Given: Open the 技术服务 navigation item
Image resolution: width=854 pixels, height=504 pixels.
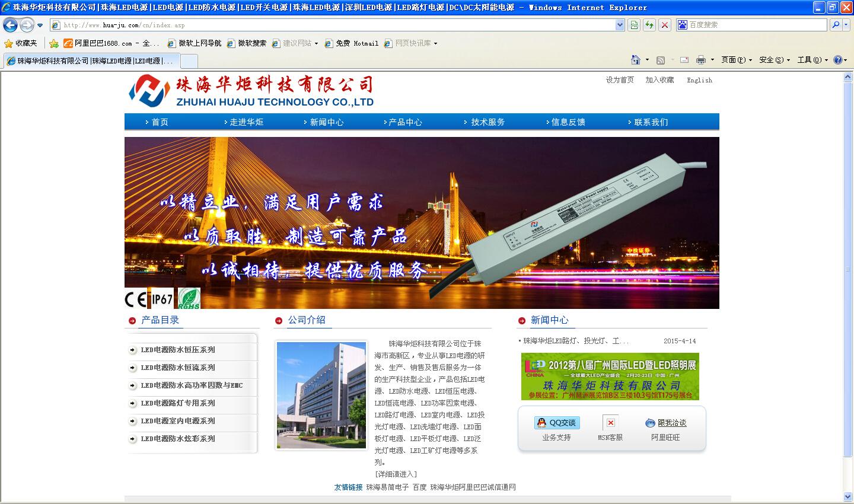Looking at the screenshot, I should click(x=487, y=122).
